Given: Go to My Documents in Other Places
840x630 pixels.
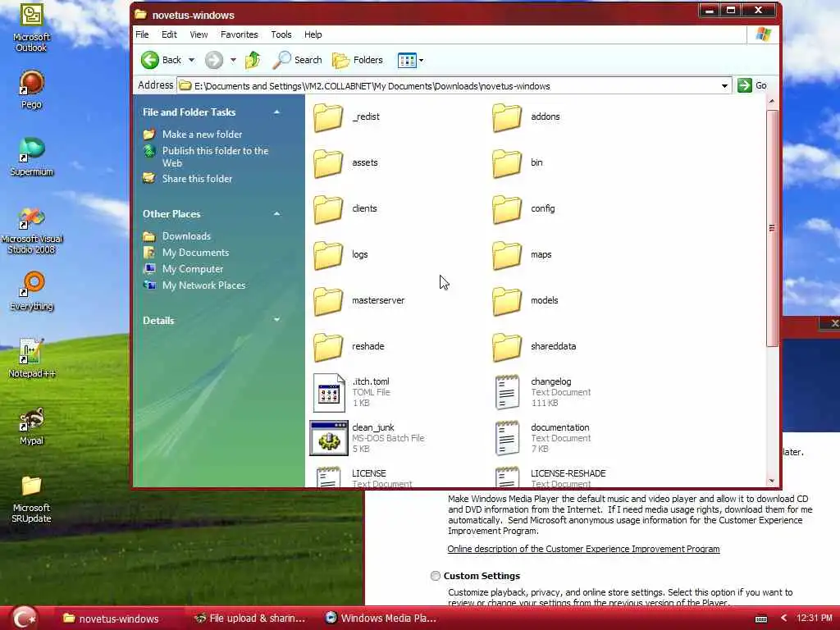Looking at the screenshot, I should pos(195,253).
